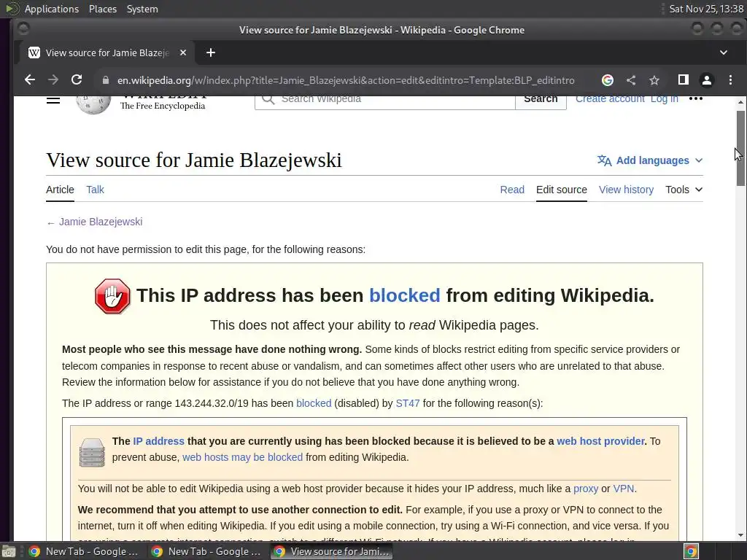Screen dimensions: 747x560
Task: Open the personal tools ellipsis menu
Action: tap(695, 98)
